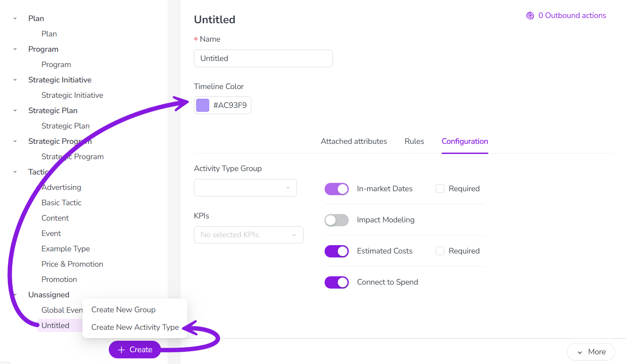The image size is (626, 364).
Task: Select the Promotion activity type
Action: pos(59,279)
